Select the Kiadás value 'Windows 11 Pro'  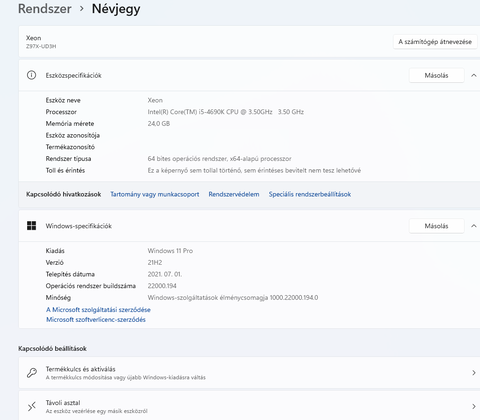[170, 251]
